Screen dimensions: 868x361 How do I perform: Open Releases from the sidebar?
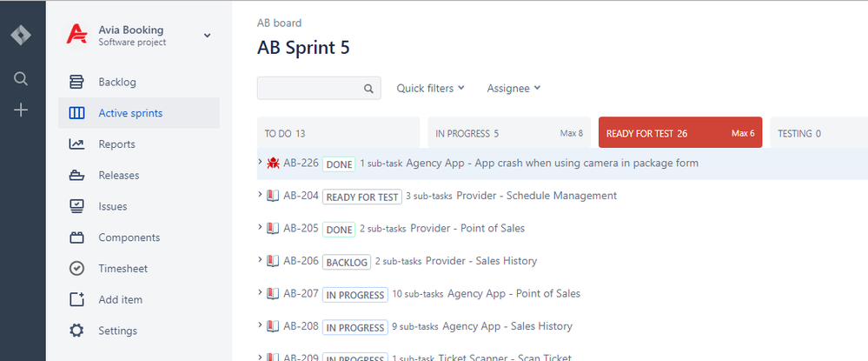click(x=139, y=175)
